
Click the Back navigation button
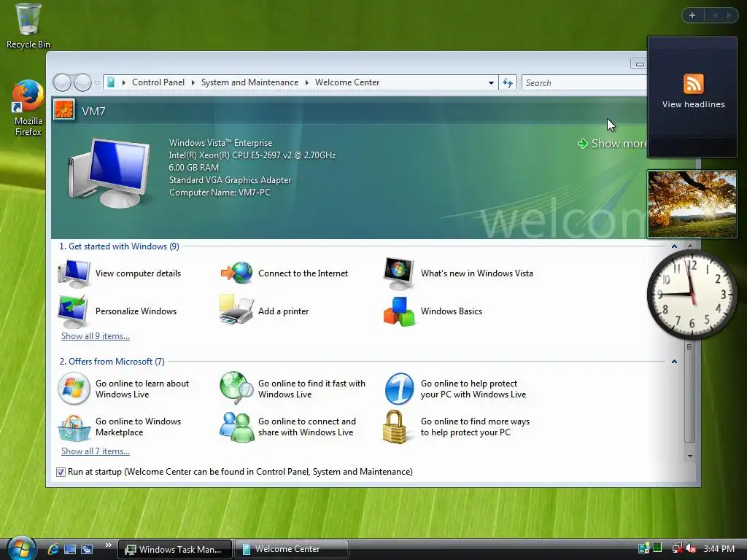pos(63,83)
